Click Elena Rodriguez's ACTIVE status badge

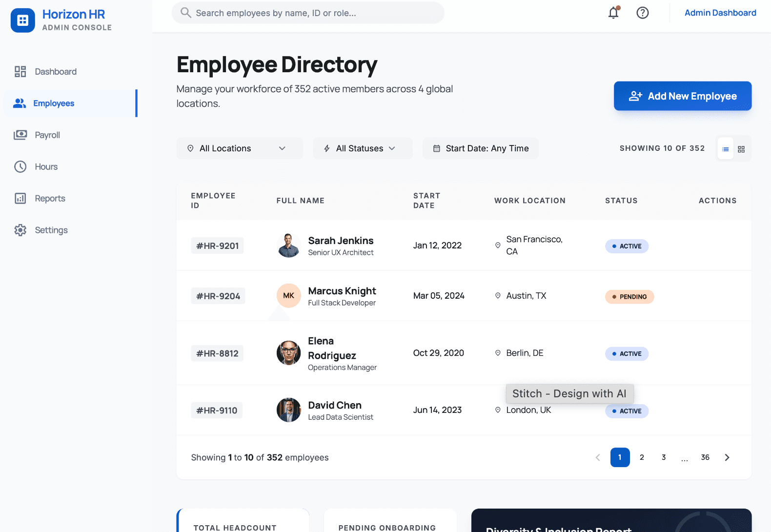[627, 354]
